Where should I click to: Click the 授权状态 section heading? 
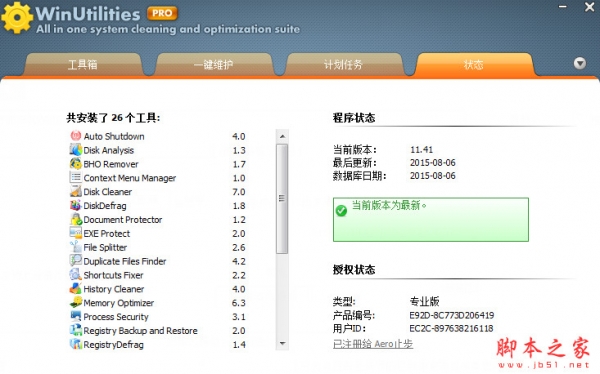[x=354, y=269]
